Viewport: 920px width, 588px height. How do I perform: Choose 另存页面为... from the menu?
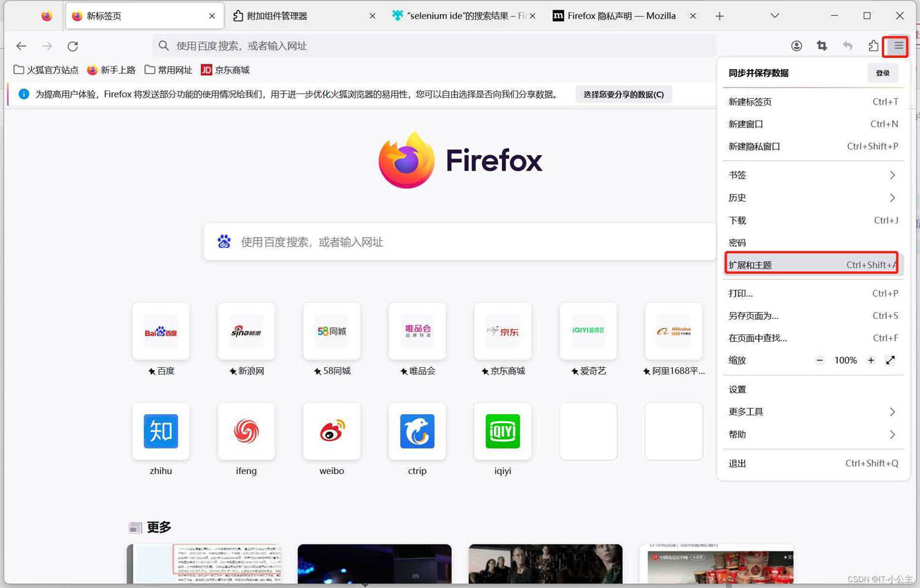[x=813, y=316]
